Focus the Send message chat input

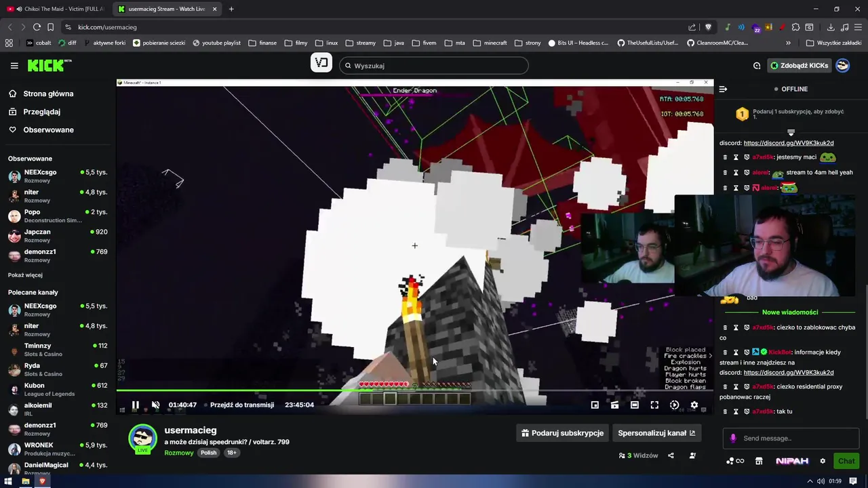pyautogui.click(x=791, y=439)
